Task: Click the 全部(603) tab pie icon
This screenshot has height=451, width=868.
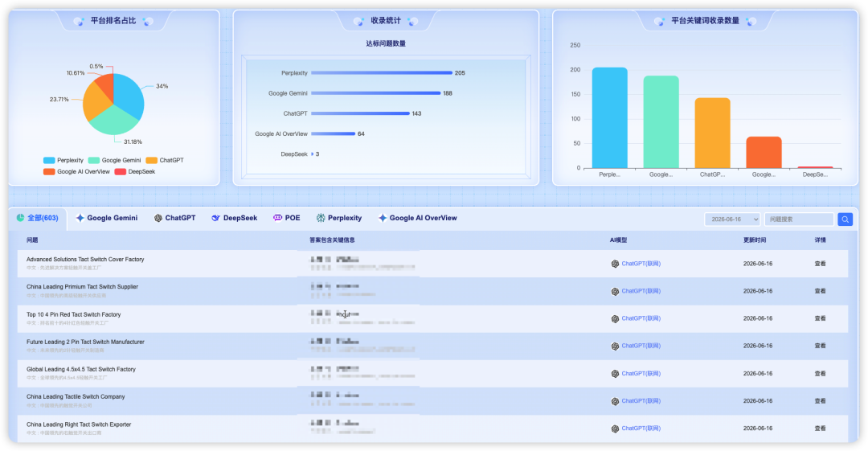Action: tap(20, 218)
